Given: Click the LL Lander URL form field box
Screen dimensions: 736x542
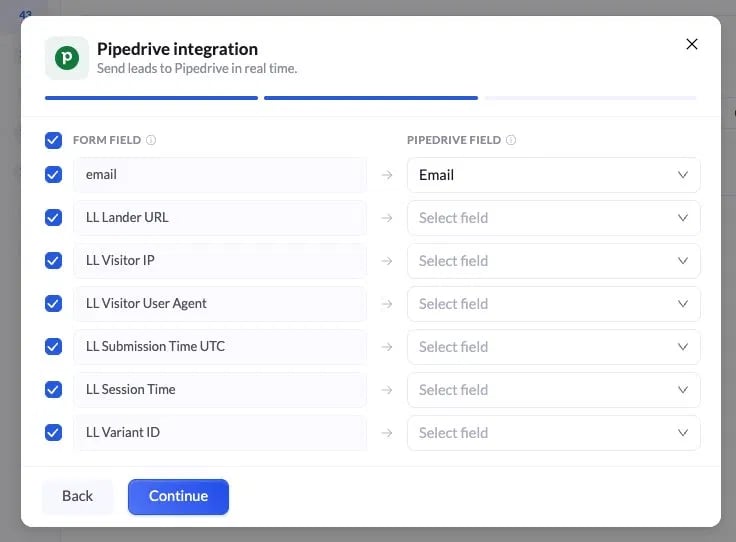Looking at the screenshot, I should (x=220, y=218).
